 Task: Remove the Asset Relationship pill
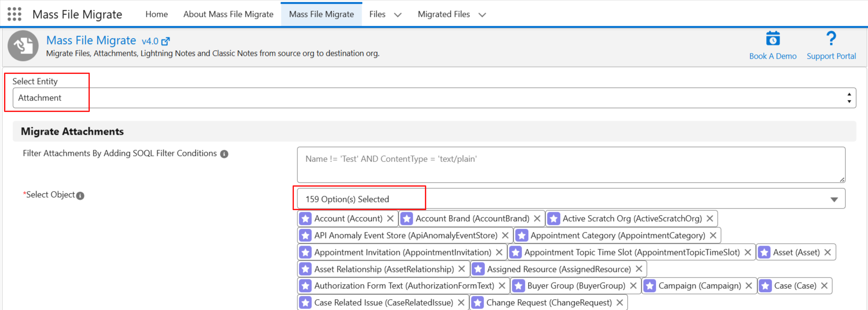pos(462,269)
